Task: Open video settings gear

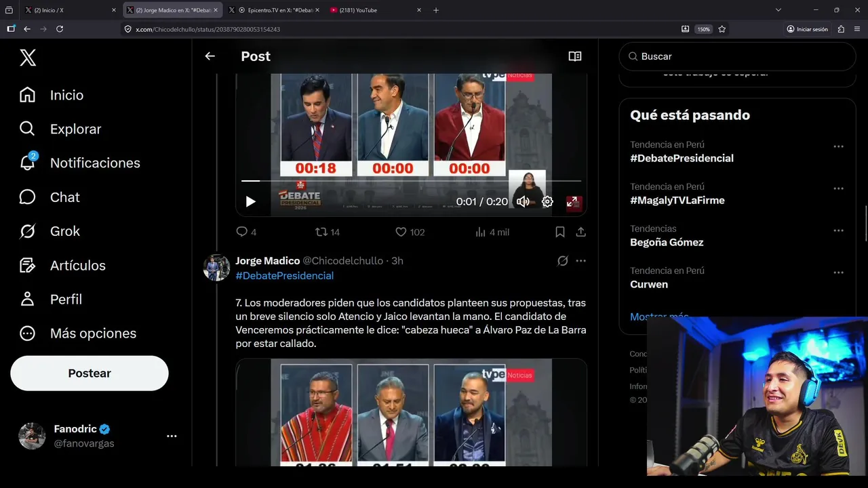Action: (547, 201)
